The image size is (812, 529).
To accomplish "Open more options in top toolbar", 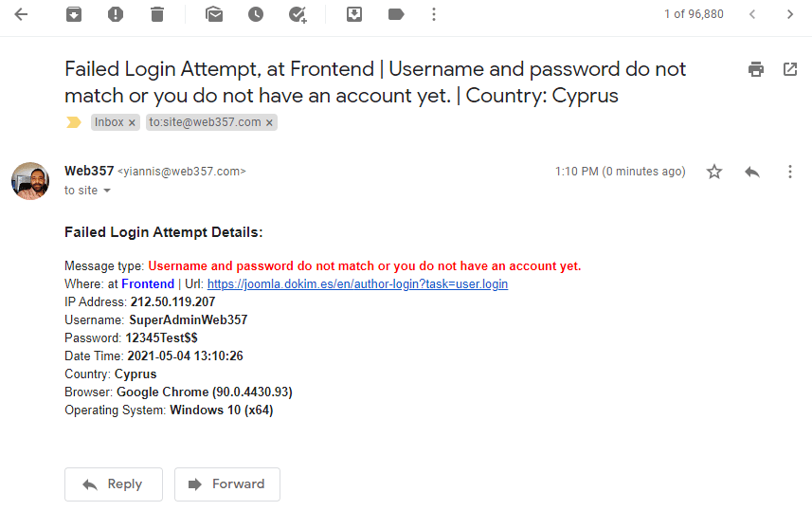I will point(434,14).
